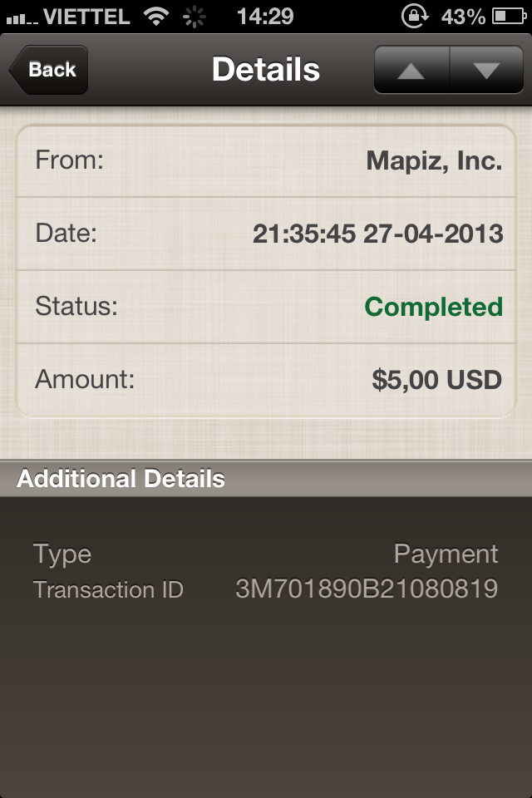Tap the Details title in navigation bar
The width and height of the screenshot is (532, 798).
[266, 70]
